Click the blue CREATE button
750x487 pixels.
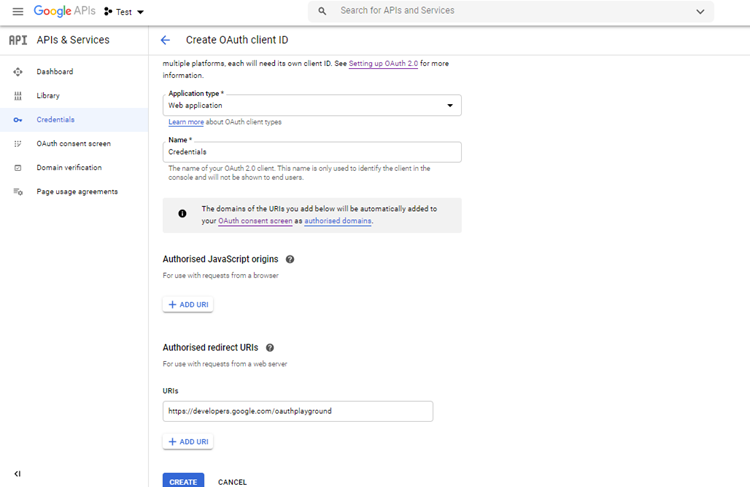coord(183,481)
